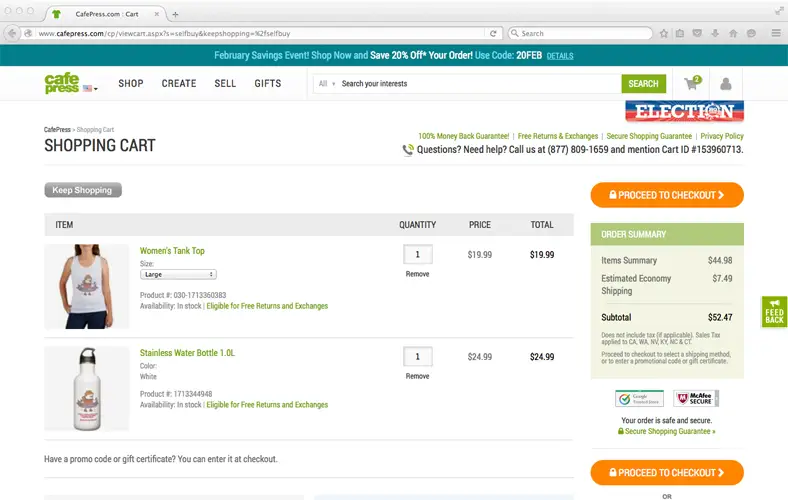Open the browser hamburger menu
Image resolution: width=788 pixels, height=500 pixels.
776,33
